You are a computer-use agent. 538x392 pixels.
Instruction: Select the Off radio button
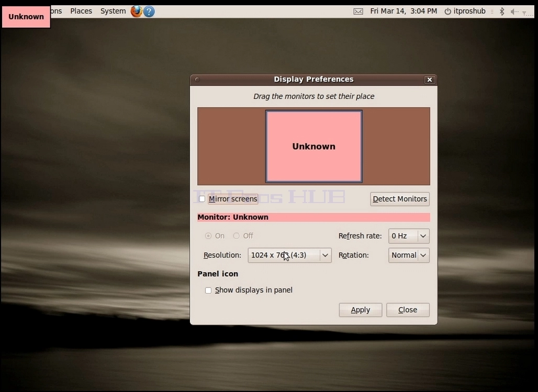pyautogui.click(x=237, y=236)
